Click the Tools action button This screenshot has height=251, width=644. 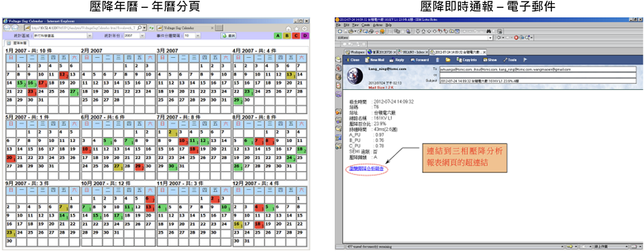[x=510, y=60]
